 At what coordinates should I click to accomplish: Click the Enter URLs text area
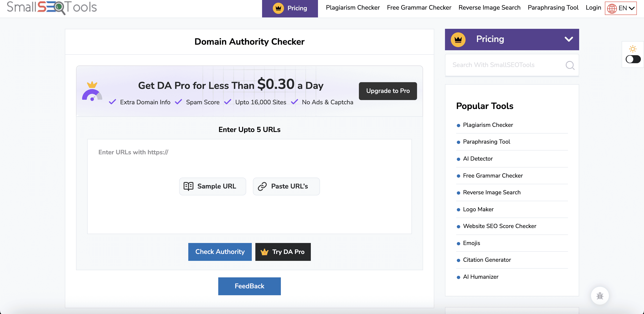point(249,160)
